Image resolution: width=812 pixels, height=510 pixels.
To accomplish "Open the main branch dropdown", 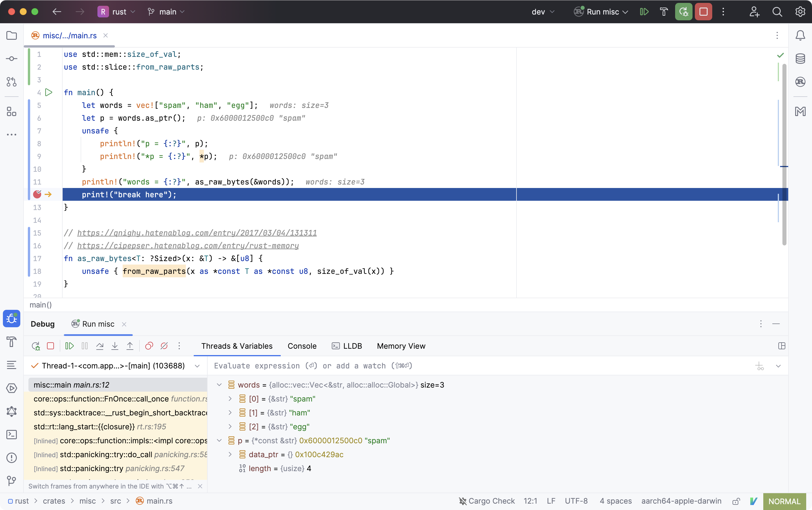I will point(166,12).
